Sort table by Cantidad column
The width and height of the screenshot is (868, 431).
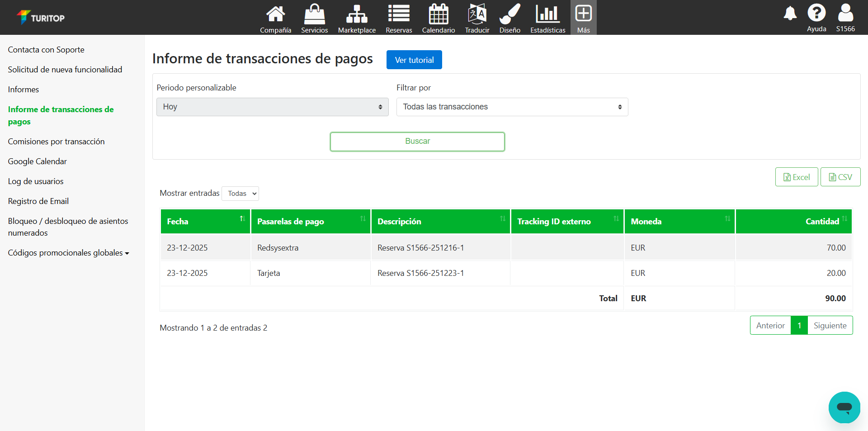pos(822,222)
